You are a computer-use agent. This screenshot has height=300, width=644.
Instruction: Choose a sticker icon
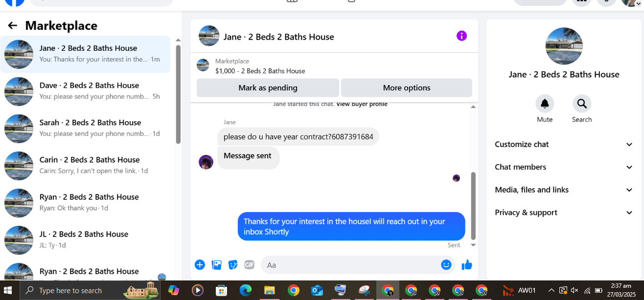233,265
